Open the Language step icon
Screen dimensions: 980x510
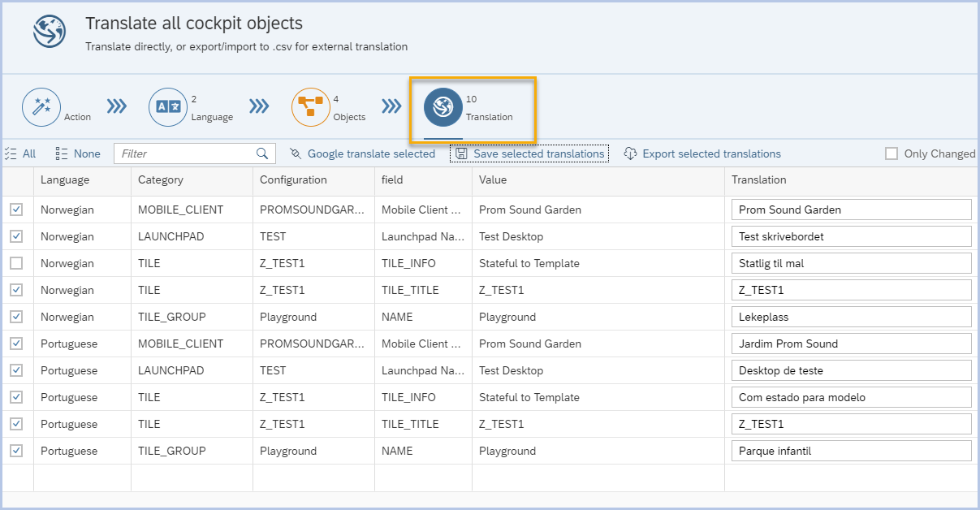168,107
